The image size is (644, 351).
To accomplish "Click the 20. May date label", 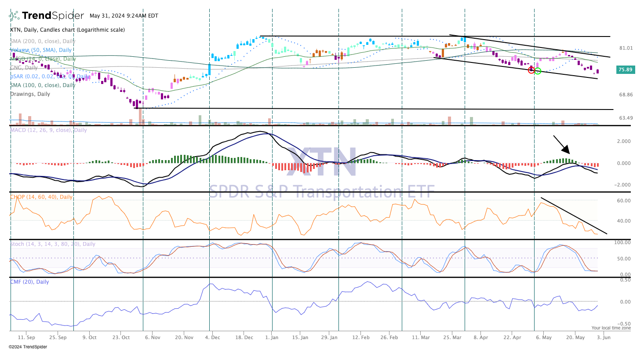I will pos(575,337).
